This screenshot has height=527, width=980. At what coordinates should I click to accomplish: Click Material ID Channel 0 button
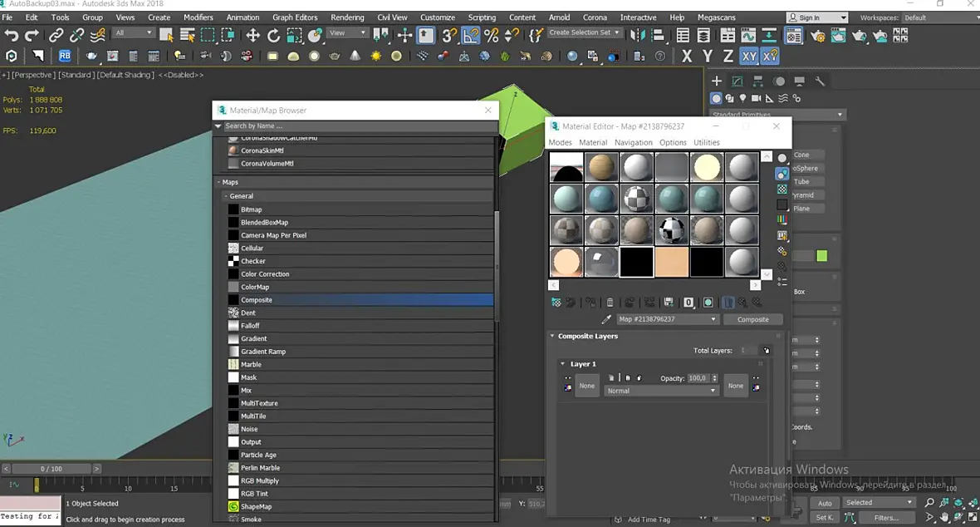pyautogui.click(x=688, y=303)
